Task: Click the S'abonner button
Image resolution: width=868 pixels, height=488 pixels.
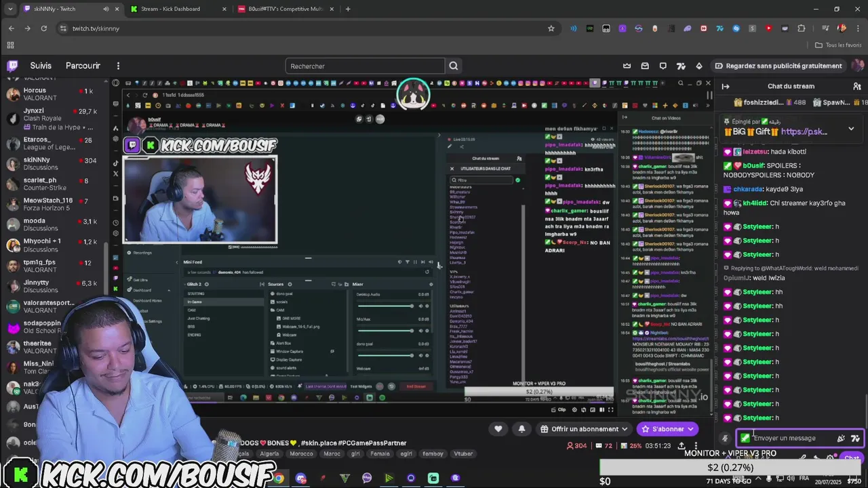Action: (668, 428)
